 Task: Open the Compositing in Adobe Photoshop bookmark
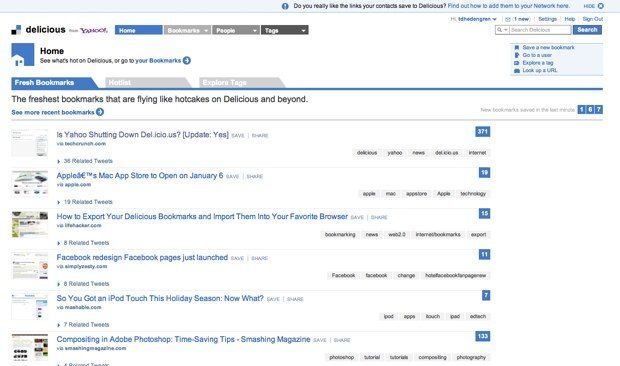pos(183,339)
